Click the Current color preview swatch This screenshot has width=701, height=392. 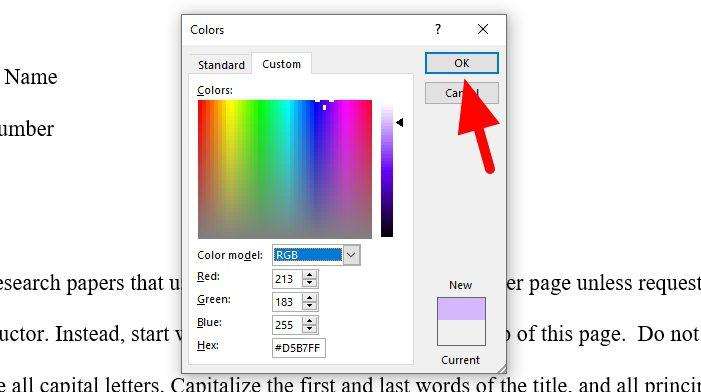[461, 333]
